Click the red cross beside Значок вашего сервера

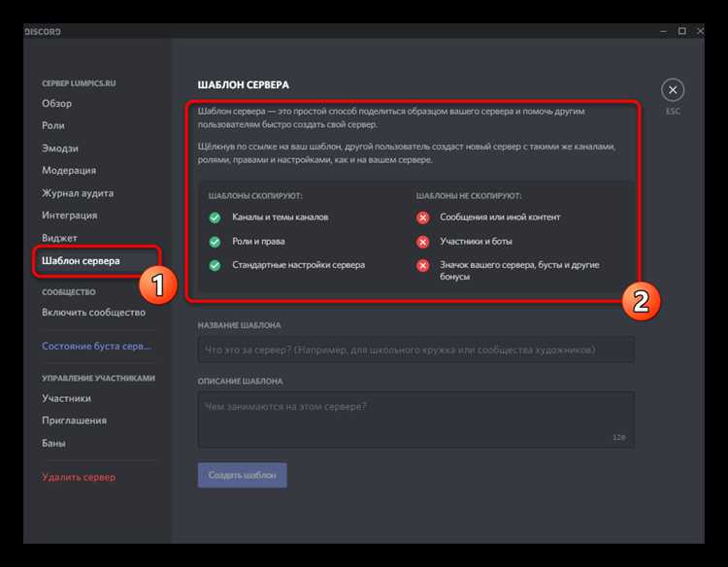422,265
